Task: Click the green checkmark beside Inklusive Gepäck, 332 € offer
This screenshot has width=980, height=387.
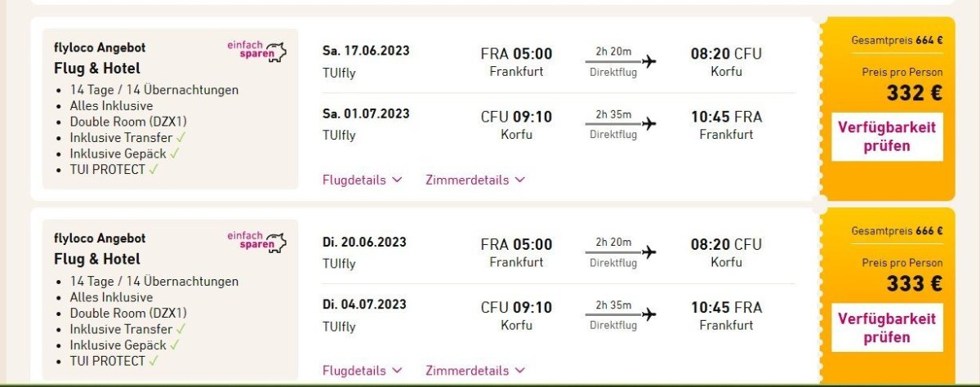Action: pyautogui.click(x=175, y=153)
